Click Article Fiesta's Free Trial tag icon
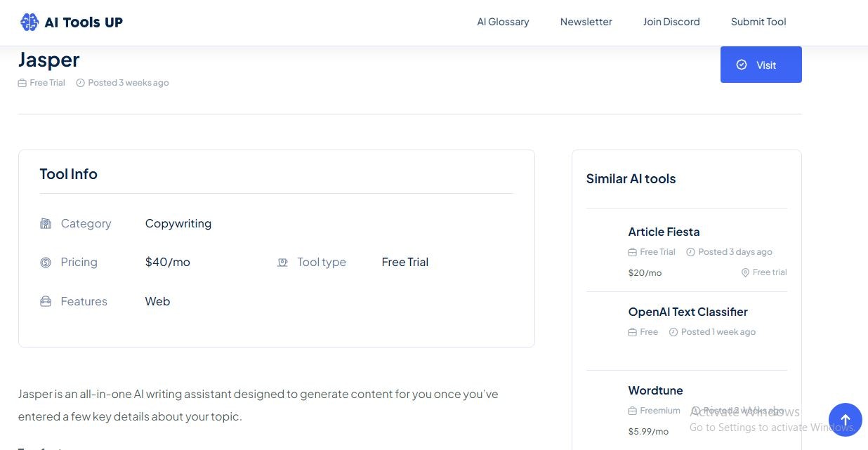 point(633,252)
